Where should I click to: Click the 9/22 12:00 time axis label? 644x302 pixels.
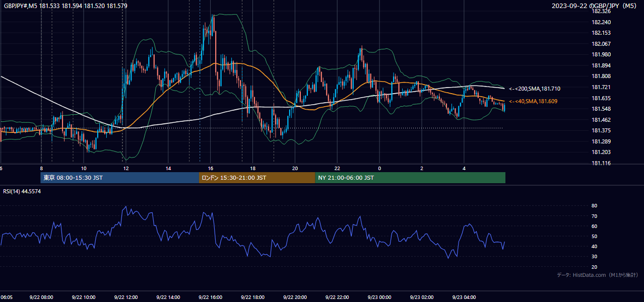coord(126,297)
